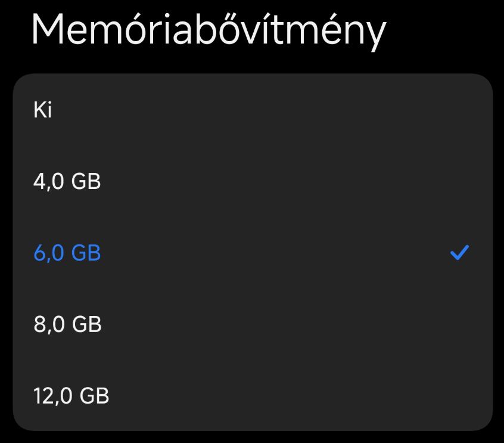504x443 pixels.
Task: Tap the checkmark beside 6,0 GB
Action: point(459,253)
